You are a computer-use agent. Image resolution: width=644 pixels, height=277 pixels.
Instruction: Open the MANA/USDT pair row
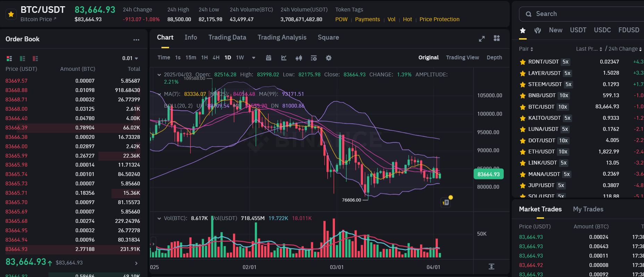point(581,174)
